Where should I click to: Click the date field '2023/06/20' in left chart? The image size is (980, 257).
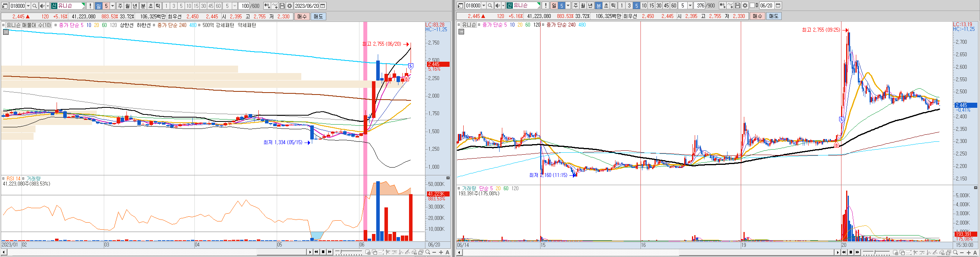(306, 6)
